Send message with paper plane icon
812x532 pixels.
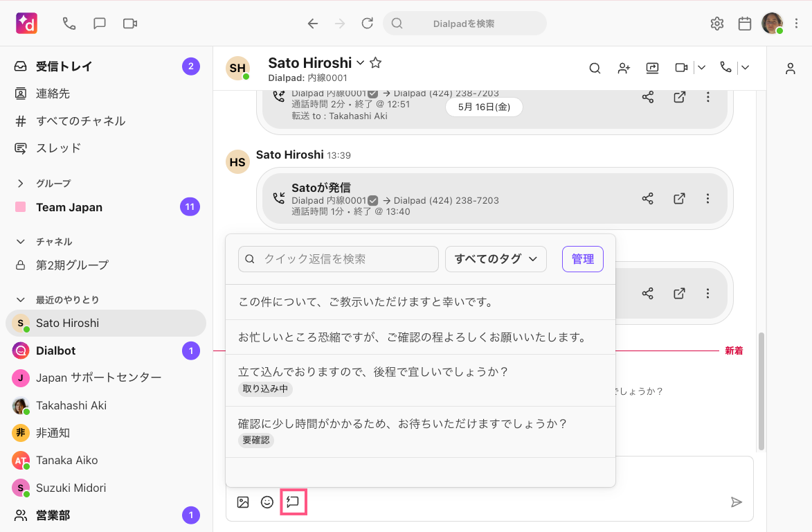click(x=737, y=502)
